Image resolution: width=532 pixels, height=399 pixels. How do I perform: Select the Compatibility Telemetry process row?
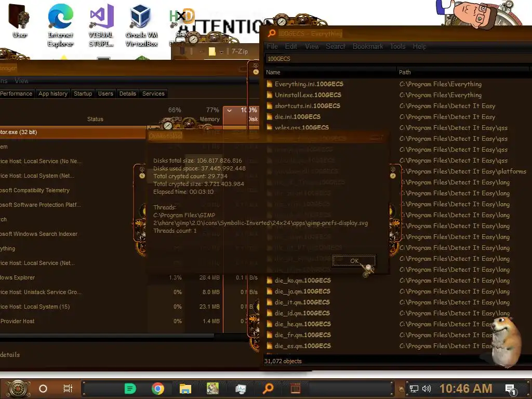(x=73, y=190)
